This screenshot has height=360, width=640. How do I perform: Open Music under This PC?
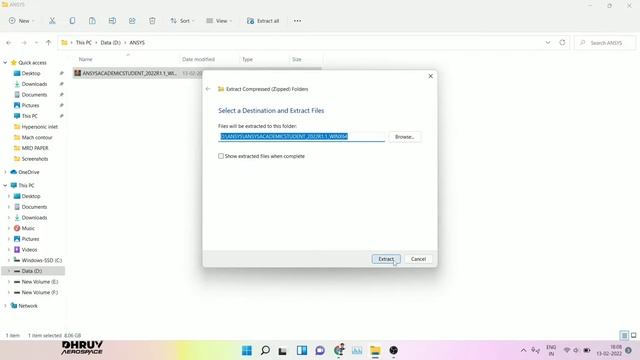(28, 228)
